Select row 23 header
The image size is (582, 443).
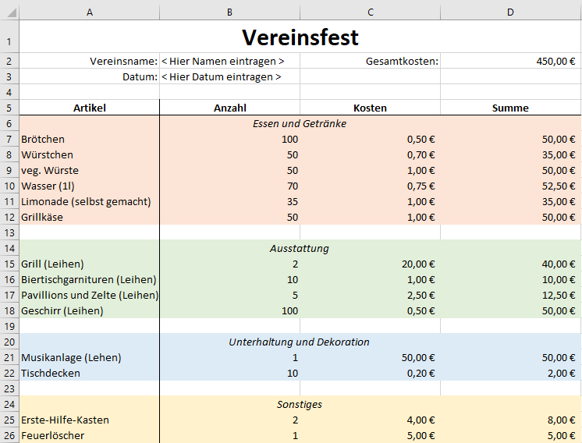coord(9,388)
